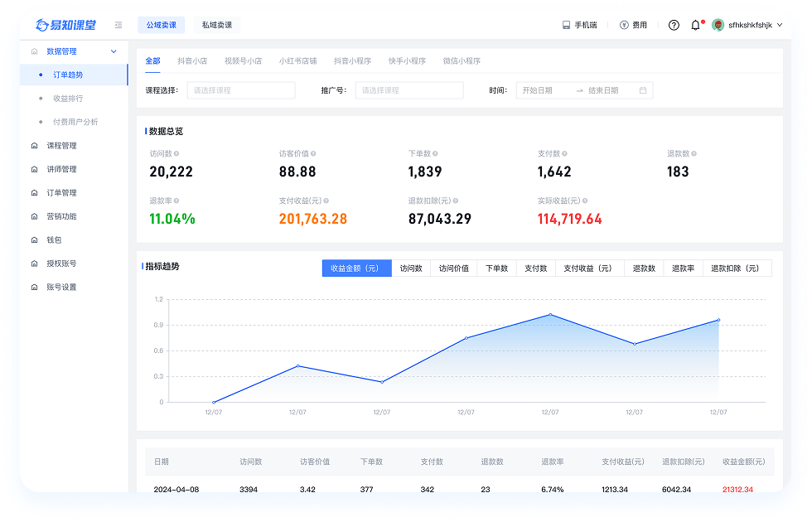Image resolution: width=812 pixels, height=522 pixels.
Task: Click the info icon beside 退款率
Action: coord(176,201)
